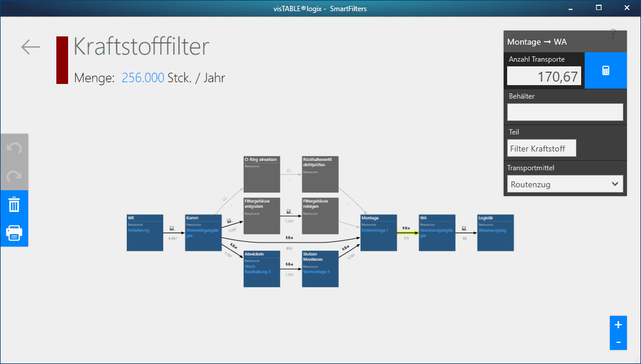Click the Teil field showing Filter Kraftstoff
The image size is (641, 364).
(x=541, y=148)
